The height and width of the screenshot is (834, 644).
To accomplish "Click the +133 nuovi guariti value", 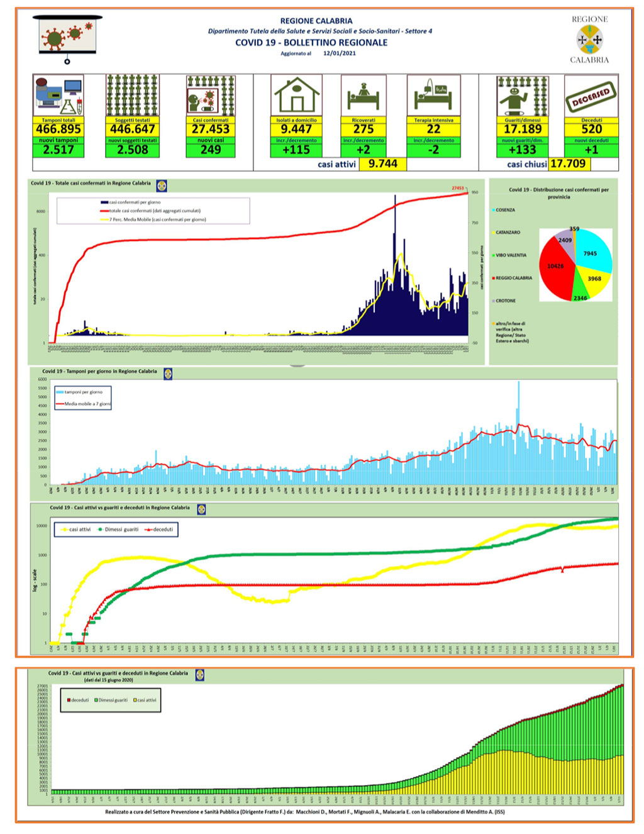I will [x=523, y=150].
